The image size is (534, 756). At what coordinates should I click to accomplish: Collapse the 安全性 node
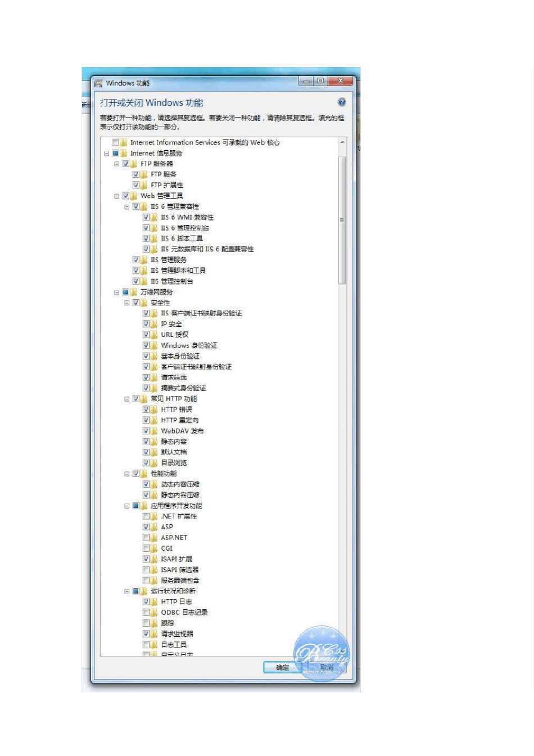point(126,303)
